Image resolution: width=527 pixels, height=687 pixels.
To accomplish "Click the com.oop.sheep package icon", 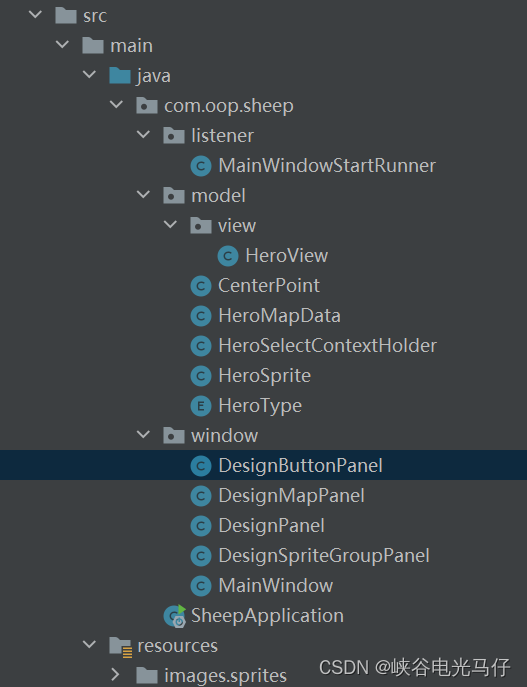I will [147, 106].
